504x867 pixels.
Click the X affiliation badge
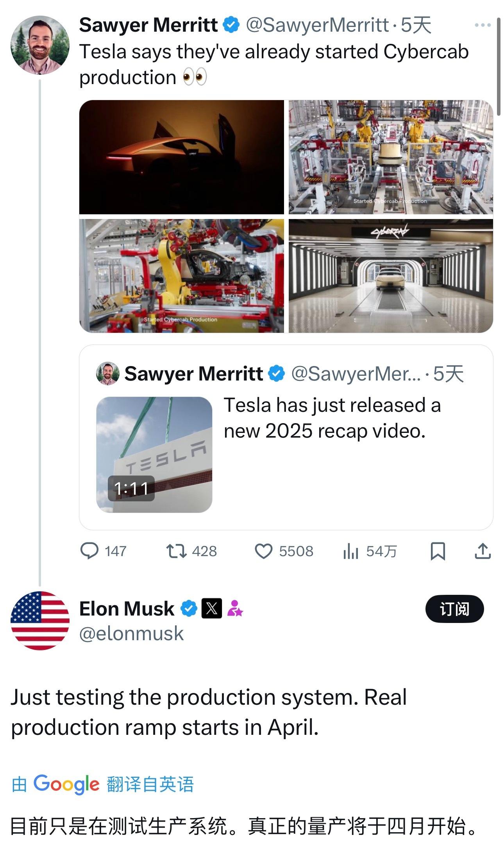click(212, 609)
